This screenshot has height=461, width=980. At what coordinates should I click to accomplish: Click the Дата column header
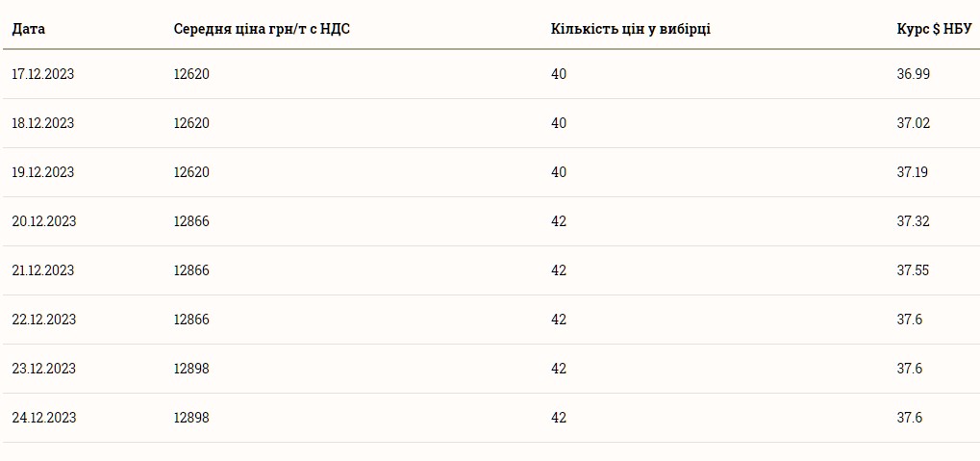coord(29,28)
